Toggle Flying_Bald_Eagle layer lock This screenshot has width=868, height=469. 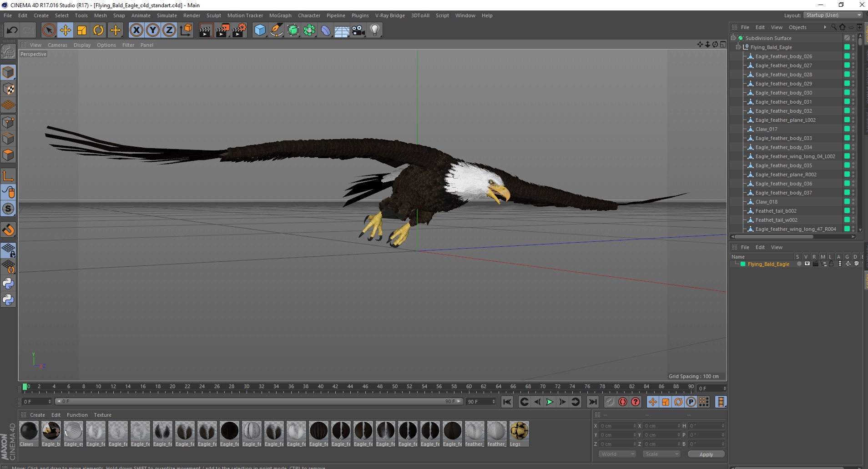pyautogui.click(x=831, y=264)
